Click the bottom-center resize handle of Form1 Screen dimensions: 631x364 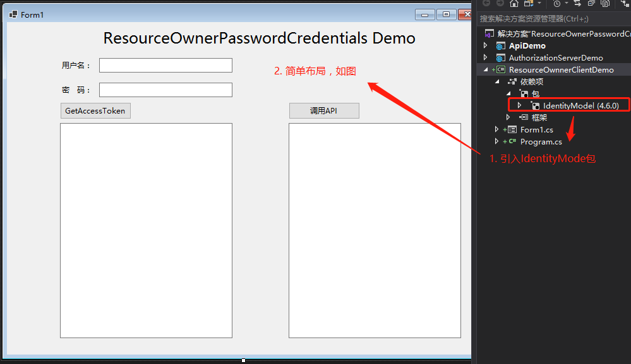pos(243,360)
